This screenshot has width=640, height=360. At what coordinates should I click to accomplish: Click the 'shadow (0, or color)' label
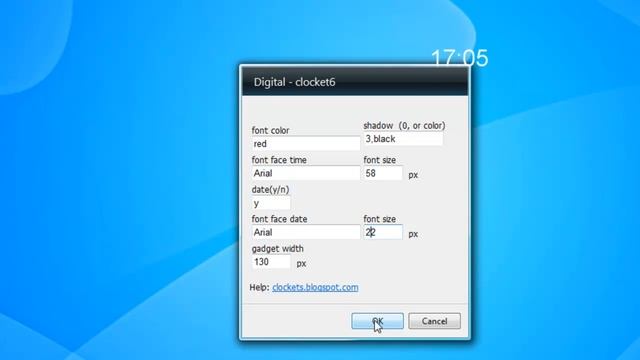[404, 125]
